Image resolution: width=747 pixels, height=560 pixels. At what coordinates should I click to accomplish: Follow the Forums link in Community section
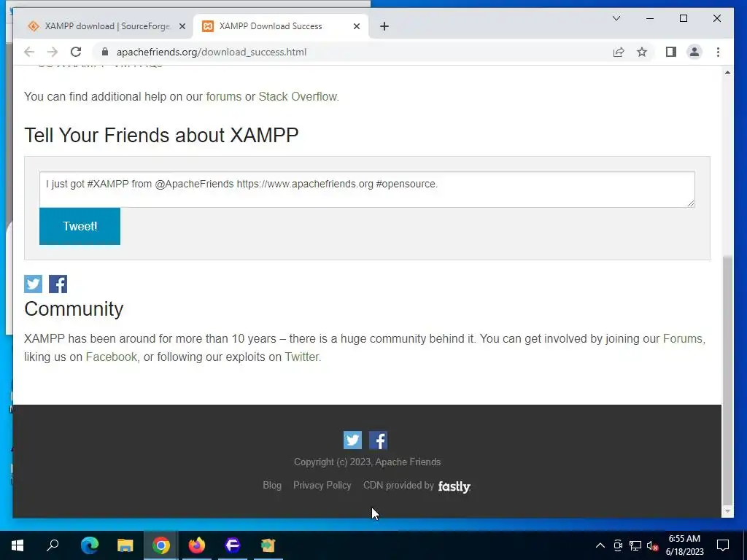coord(683,338)
